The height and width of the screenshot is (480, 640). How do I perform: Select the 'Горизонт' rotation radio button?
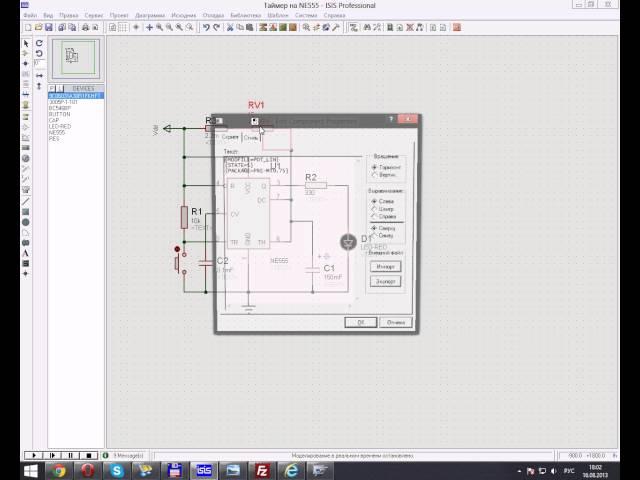tap(374, 167)
